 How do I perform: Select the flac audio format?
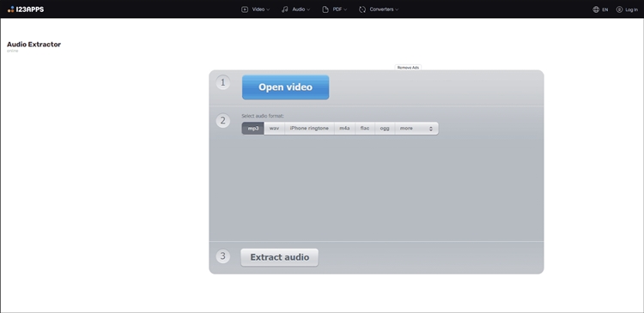pyautogui.click(x=365, y=129)
